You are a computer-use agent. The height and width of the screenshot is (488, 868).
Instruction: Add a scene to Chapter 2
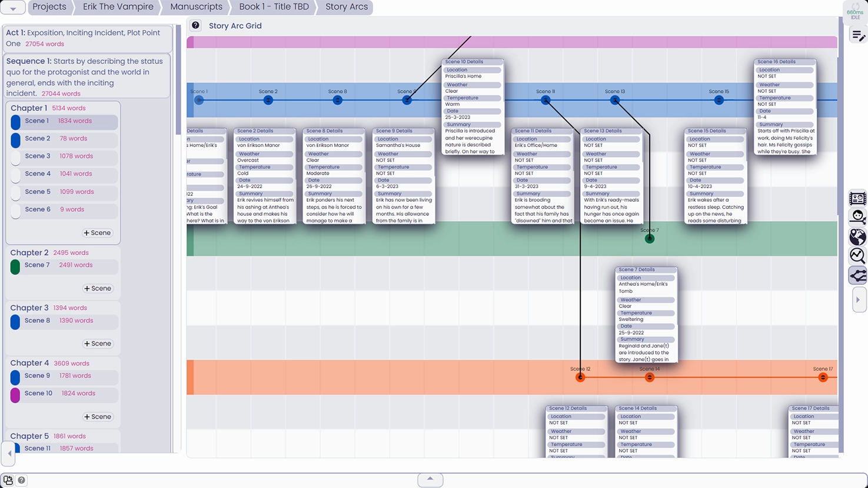pyautogui.click(x=97, y=288)
